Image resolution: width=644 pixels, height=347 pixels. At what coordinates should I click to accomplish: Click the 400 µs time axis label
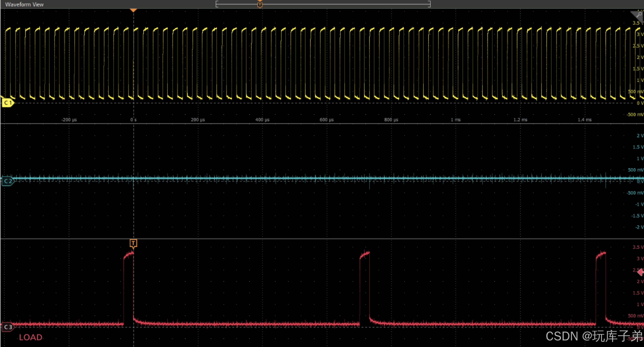coord(262,120)
